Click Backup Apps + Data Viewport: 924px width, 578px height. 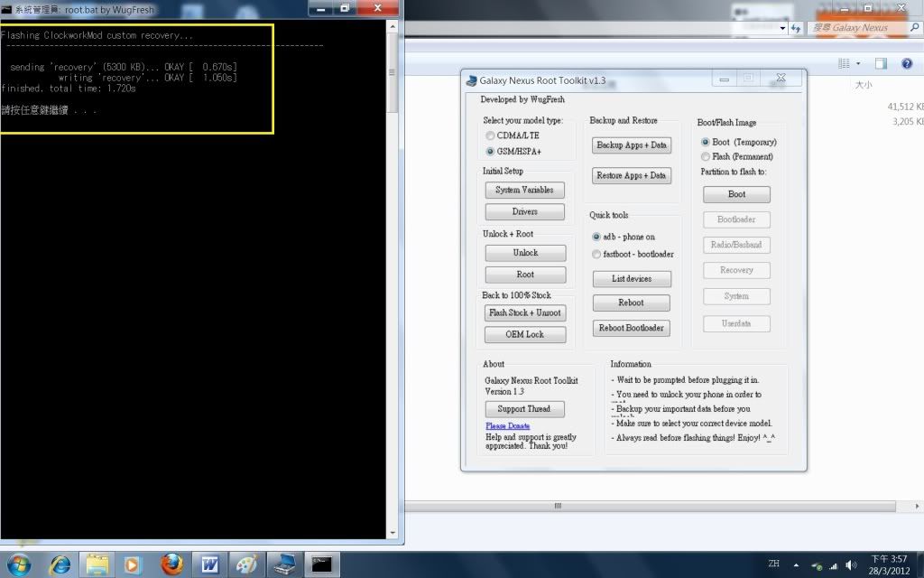(x=631, y=145)
